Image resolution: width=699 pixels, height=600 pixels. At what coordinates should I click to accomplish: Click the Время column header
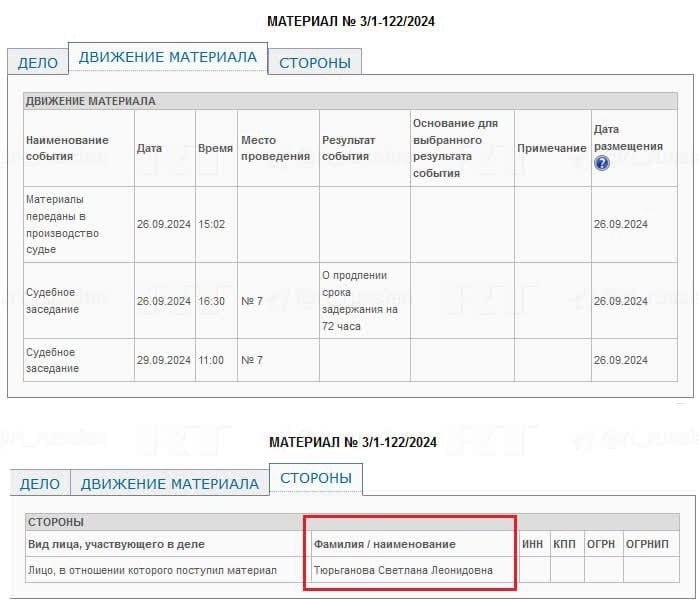pyautogui.click(x=215, y=148)
